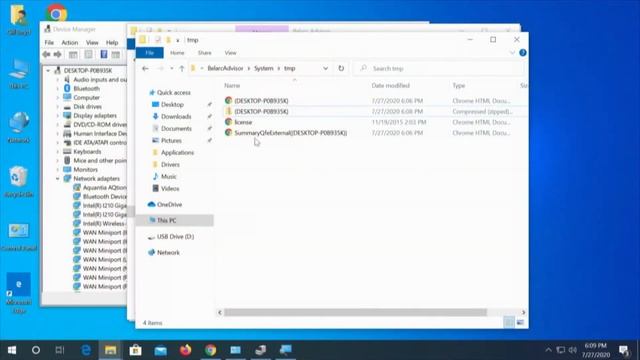This screenshot has width=640, height=360.
Task: Open the Windows Start menu
Action: 12,350
